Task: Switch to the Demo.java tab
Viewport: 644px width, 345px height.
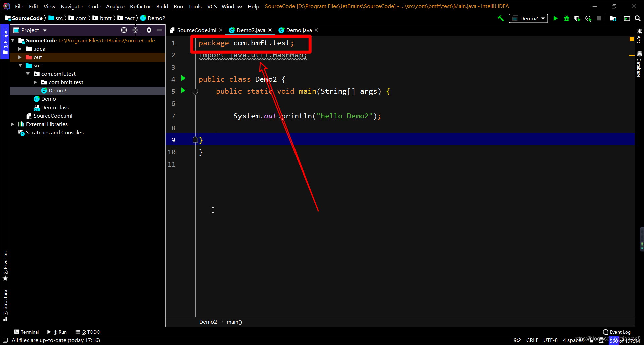Action: [x=299, y=30]
